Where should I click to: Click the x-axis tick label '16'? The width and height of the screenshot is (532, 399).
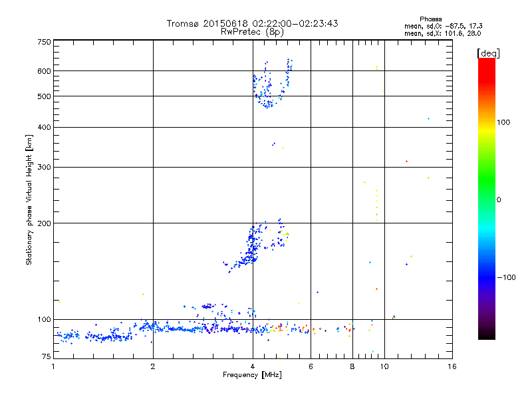click(x=452, y=366)
